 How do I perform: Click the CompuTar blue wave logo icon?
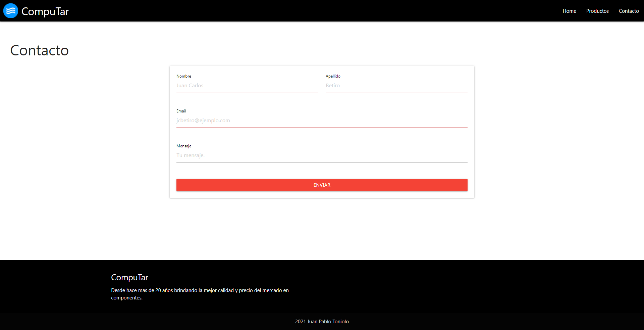[x=11, y=11]
